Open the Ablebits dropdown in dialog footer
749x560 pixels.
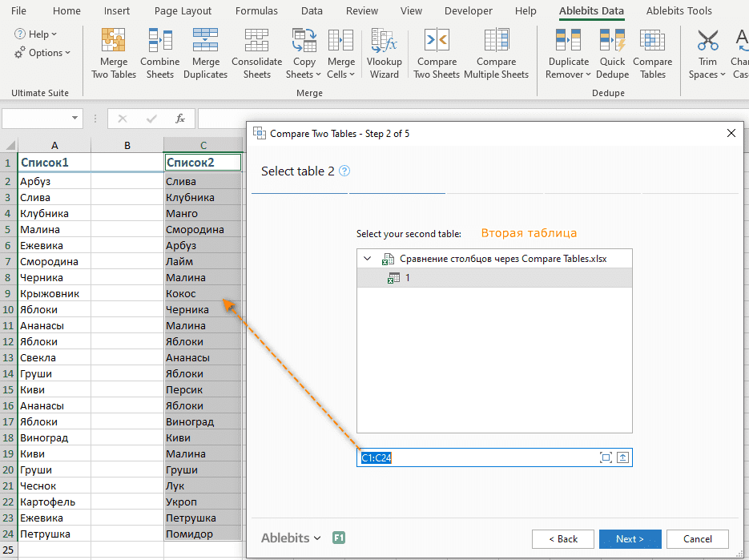point(291,538)
